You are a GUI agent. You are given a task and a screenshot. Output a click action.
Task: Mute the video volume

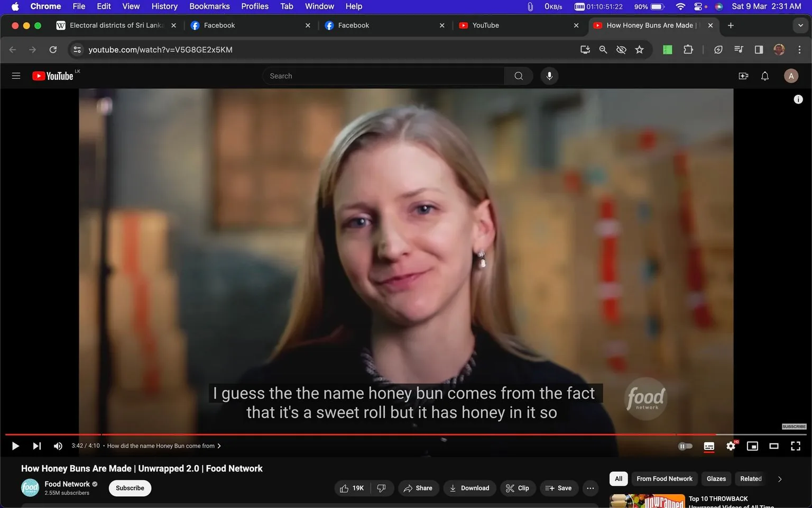[x=58, y=446]
